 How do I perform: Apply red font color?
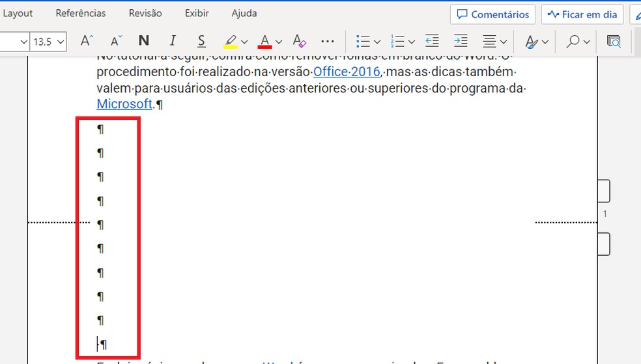pyautogui.click(x=265, y=41)
